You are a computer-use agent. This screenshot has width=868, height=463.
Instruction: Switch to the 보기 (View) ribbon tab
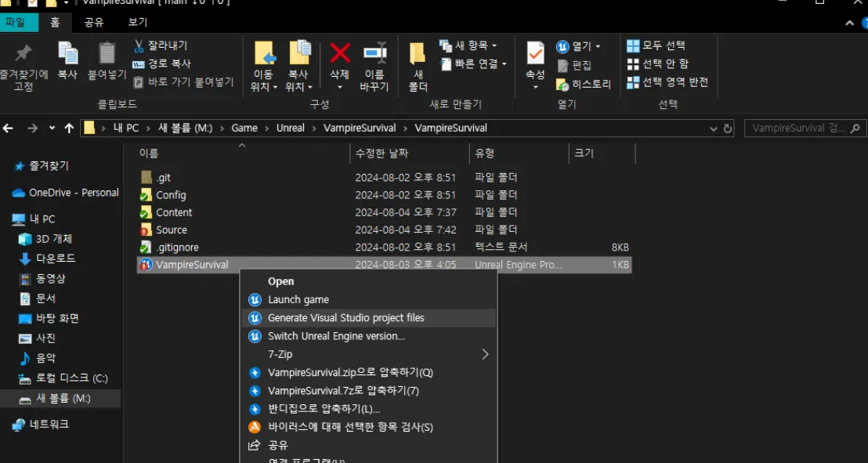(x=138, y=23)
